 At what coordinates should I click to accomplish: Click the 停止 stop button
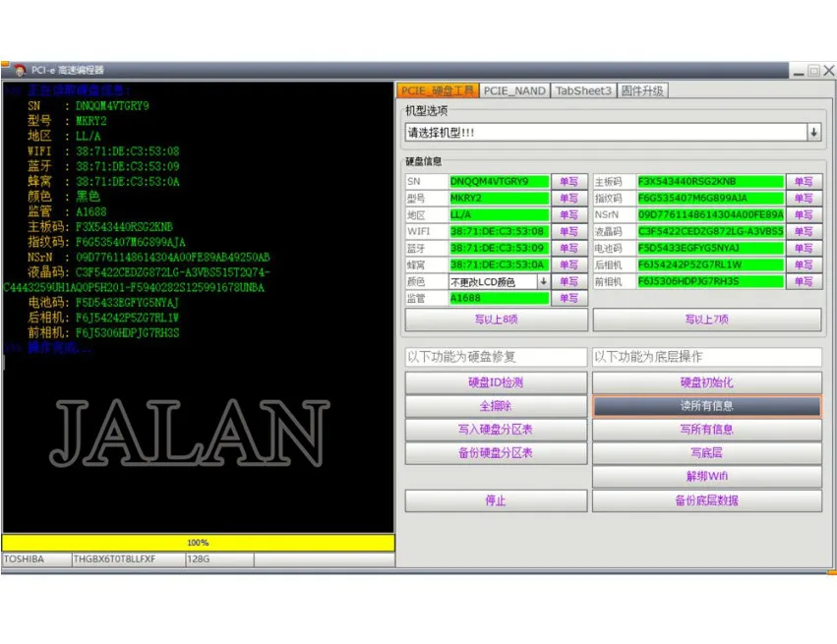pos(496,500)
